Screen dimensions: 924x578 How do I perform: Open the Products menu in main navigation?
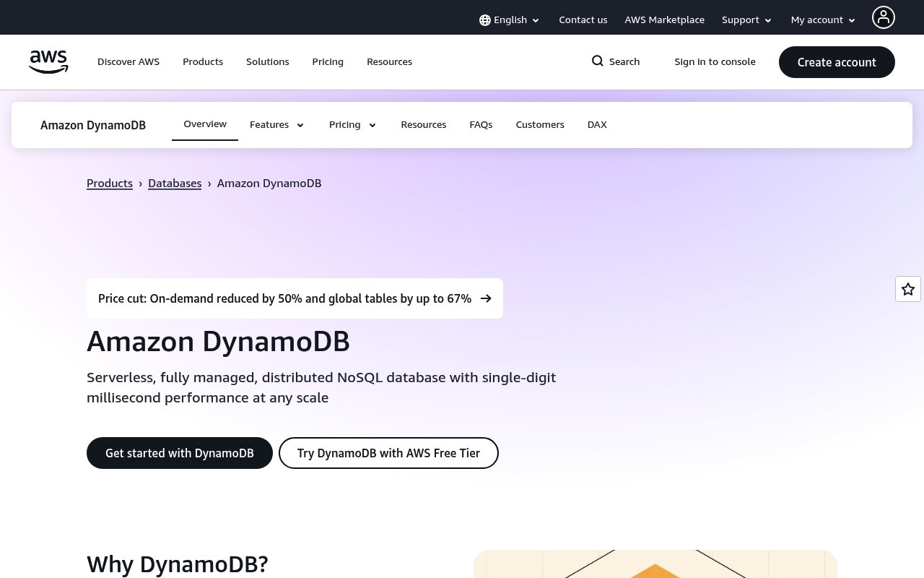point(203,62)
